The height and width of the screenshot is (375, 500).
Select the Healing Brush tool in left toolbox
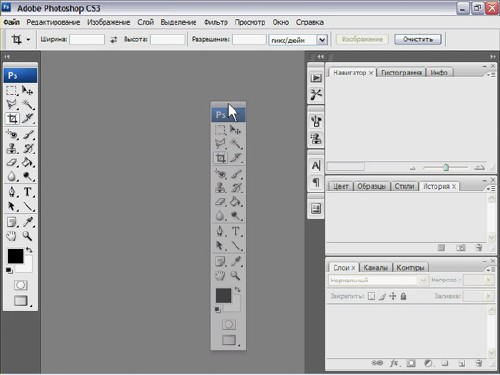pos(12,135)
